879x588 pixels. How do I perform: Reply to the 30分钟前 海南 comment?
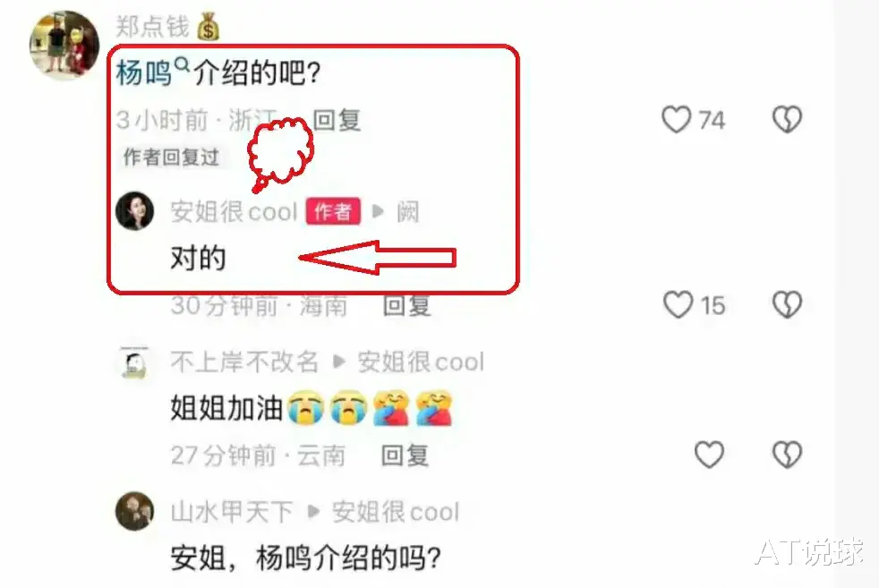[x=407, y=305]
